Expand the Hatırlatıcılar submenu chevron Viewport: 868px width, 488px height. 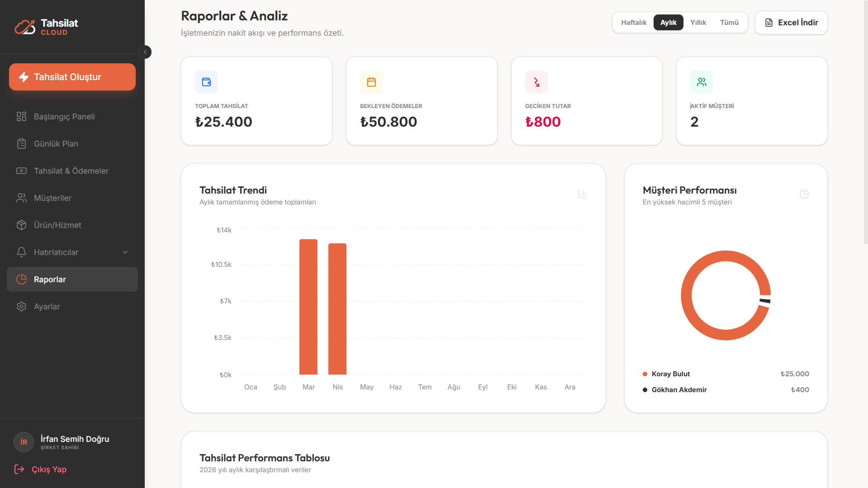tap(125, 252)
